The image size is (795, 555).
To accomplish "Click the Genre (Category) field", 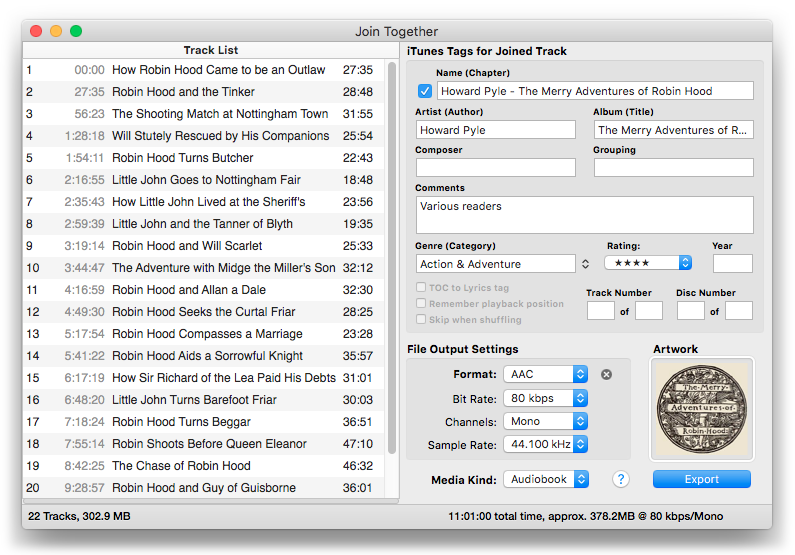I will point(495,264).
